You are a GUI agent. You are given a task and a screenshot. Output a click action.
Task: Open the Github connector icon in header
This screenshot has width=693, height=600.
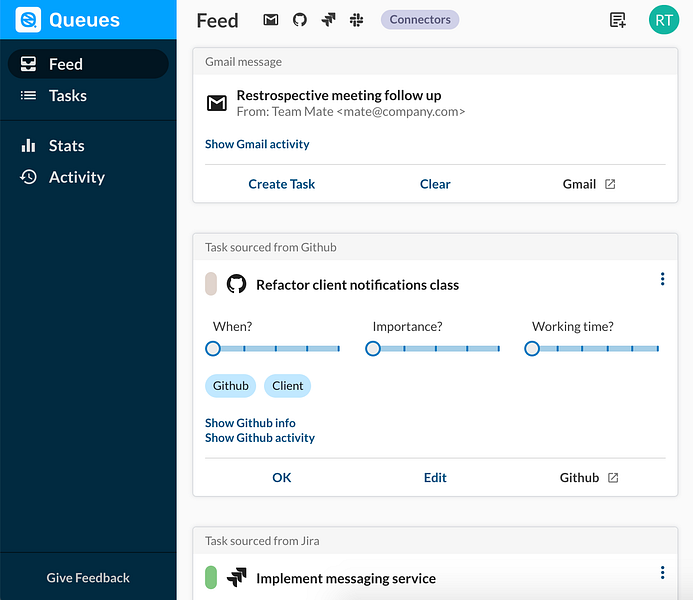[300, 19]
